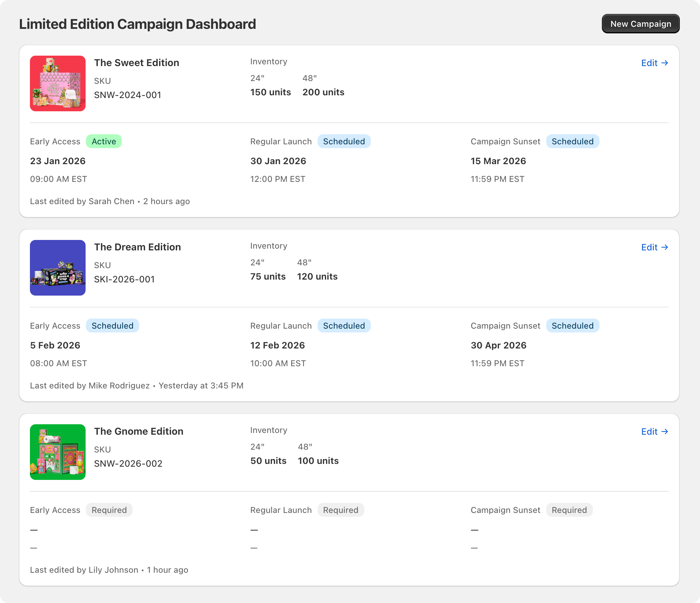Screen dimensions: 700x603
Task: Select the Scheduled status for Dream Edition Campaign Sunset
Action: click(x=573, y=325)
